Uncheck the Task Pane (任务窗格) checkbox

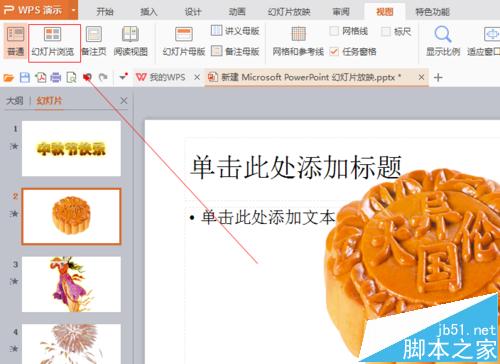(x=334, y=52)
